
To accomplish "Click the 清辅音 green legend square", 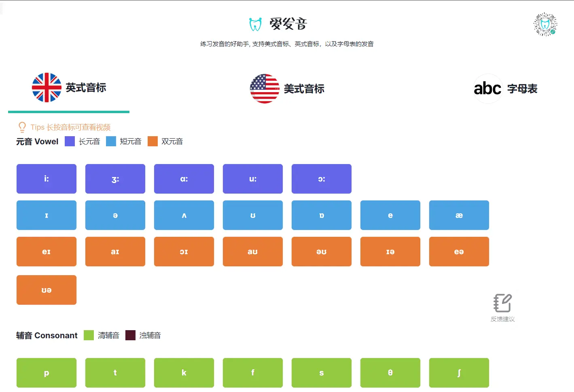I will (x=88, y=335).
